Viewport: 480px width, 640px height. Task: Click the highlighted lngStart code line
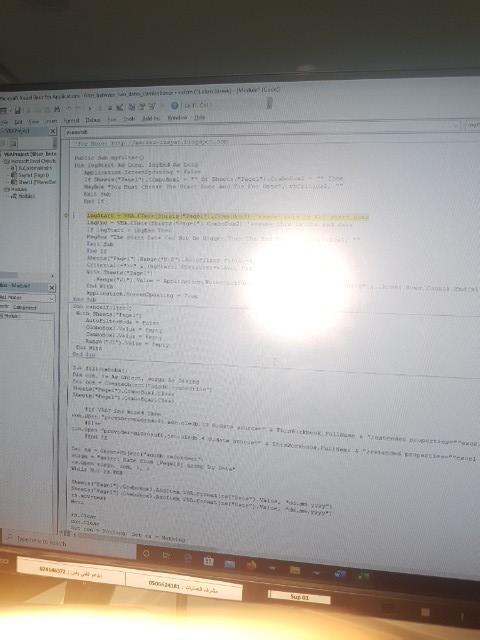(x=227, y=216)
